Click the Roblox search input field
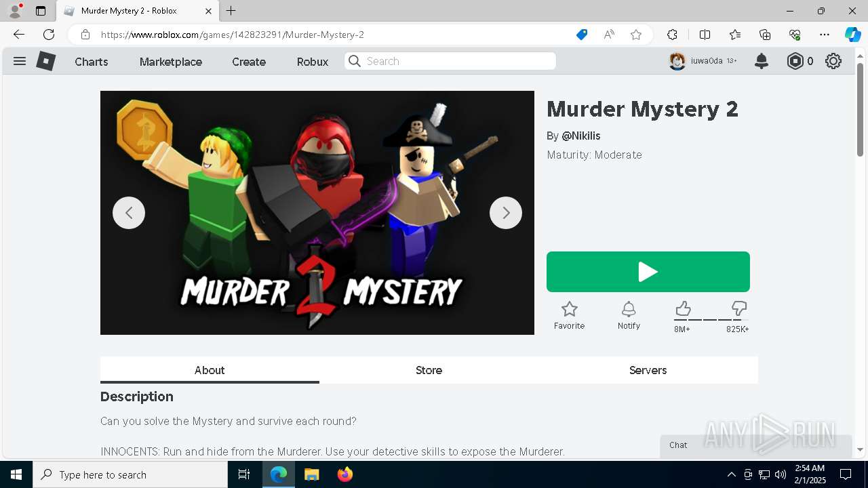This screenshot has width=868, height=488. click(x=450, y=61)
